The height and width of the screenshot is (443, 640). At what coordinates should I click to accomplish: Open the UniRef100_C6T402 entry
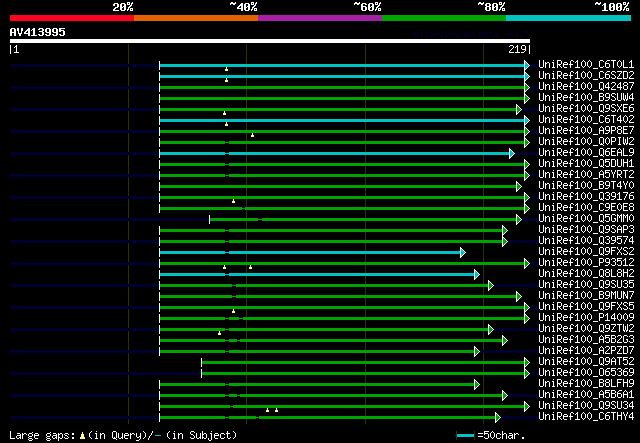pyautogui.click(x=586, y=120)
